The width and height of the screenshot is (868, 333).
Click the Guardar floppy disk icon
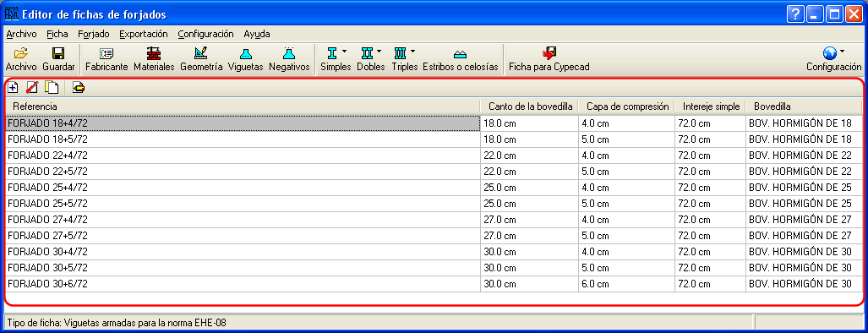(58, 53)
